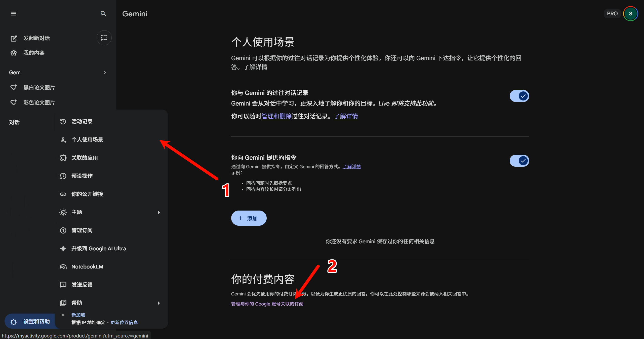Open 管理和删除 link

click(x=276, y=116)
